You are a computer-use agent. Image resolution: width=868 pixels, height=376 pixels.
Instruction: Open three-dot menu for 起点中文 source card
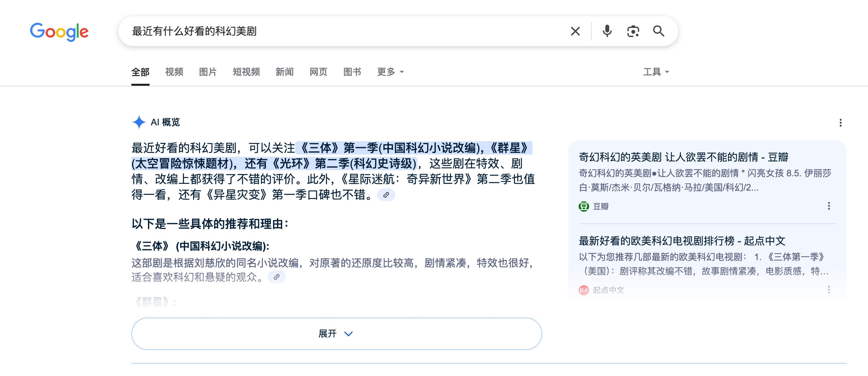(x=829, y=290)
